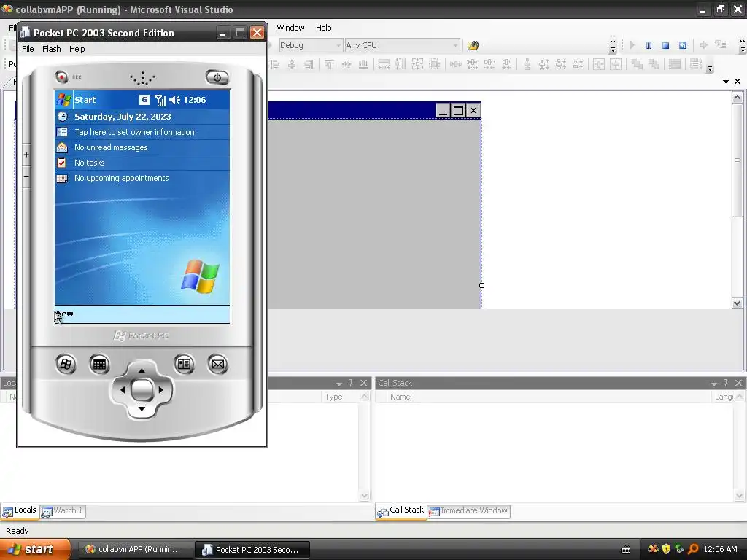Click Make Horizontal Spacing Equal icon
The image size is (747, 560).
456,64
